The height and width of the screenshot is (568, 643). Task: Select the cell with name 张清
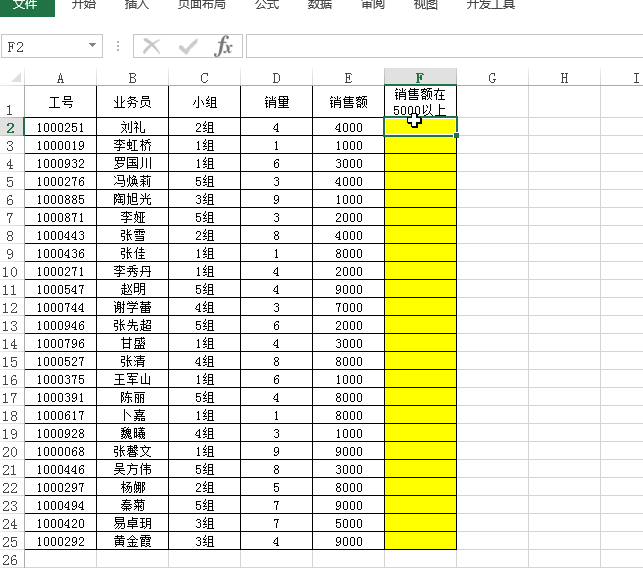click(x=132, y=362)
